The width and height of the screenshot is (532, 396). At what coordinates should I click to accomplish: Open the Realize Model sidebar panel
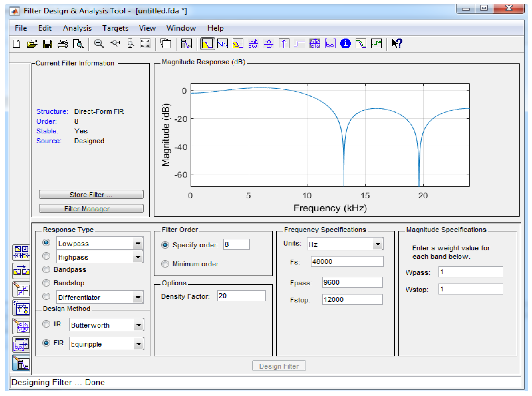pyautogui.click(x=21, y=308)
